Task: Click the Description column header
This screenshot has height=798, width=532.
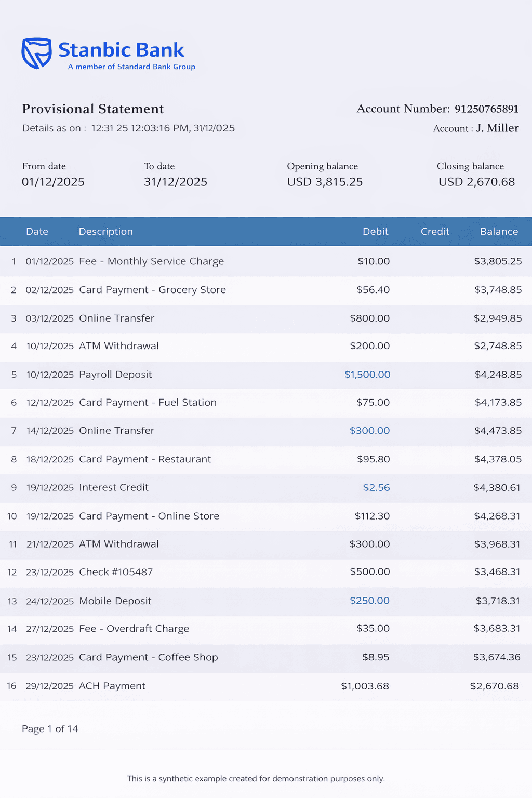Action: tap(105, 231)
